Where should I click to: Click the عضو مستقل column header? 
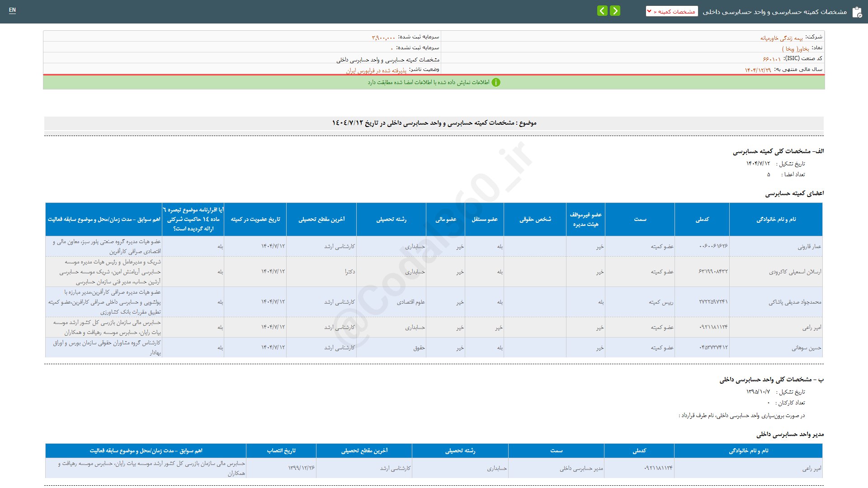[x=485, y=219]
